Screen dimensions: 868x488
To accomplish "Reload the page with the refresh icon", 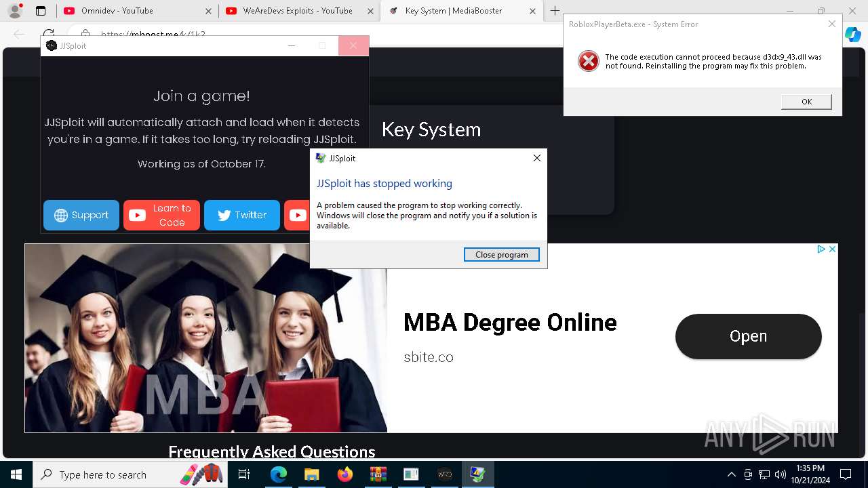I will tap(48, 34).
